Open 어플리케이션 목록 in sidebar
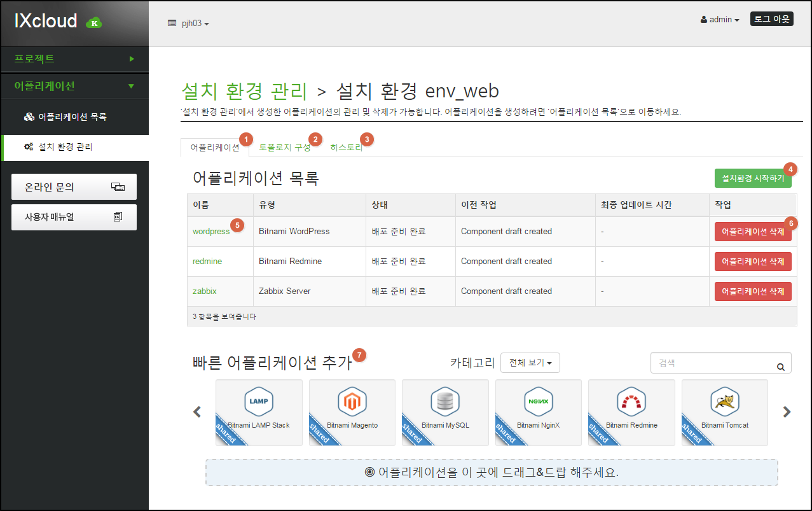The image size is (812, 511). coord(74,117)
